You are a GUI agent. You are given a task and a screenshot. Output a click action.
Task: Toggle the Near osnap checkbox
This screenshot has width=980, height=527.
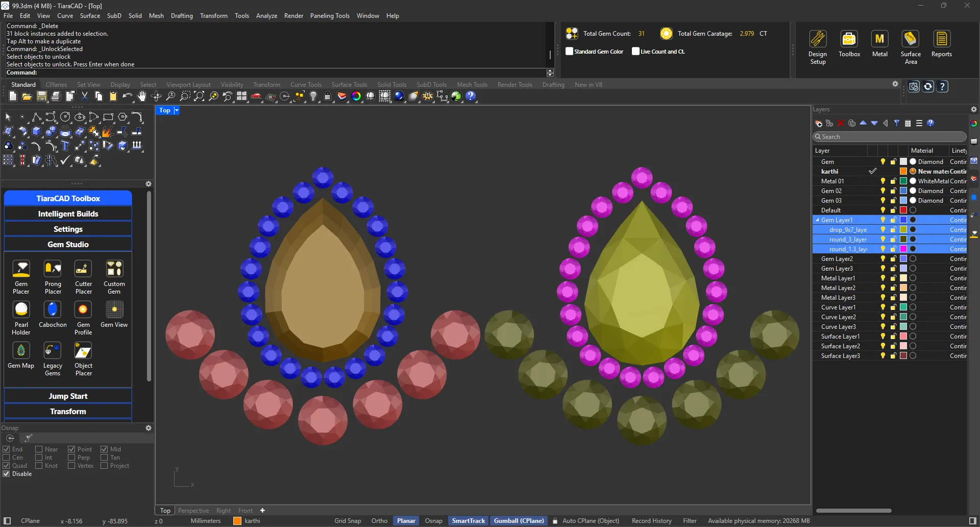pyautogui.click(x=39, y=449)
